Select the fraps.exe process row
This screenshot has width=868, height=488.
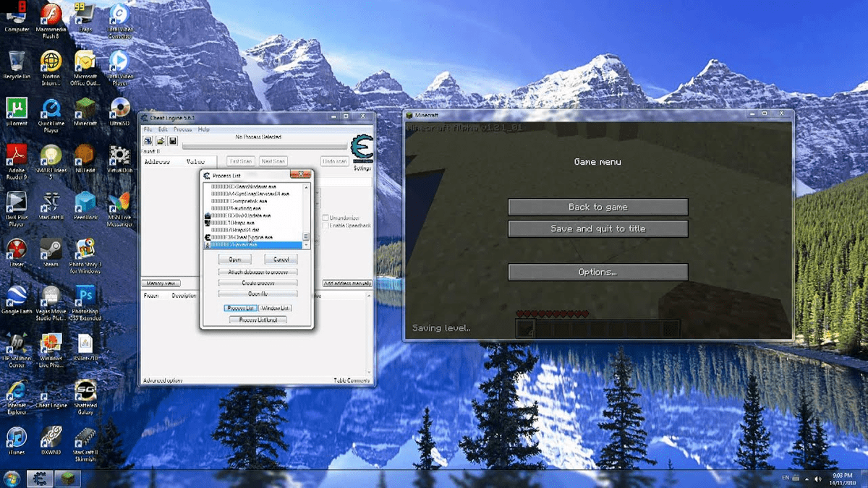(252, 223)
